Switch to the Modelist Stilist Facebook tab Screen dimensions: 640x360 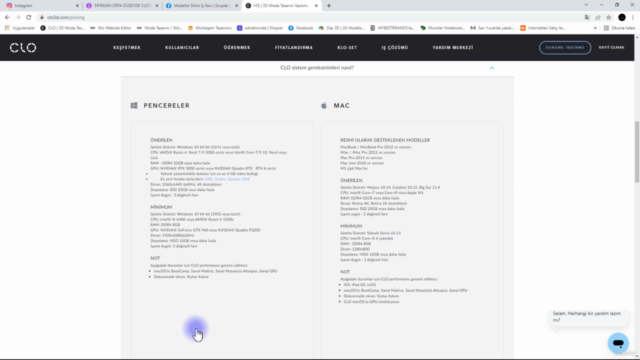(201, 6)
